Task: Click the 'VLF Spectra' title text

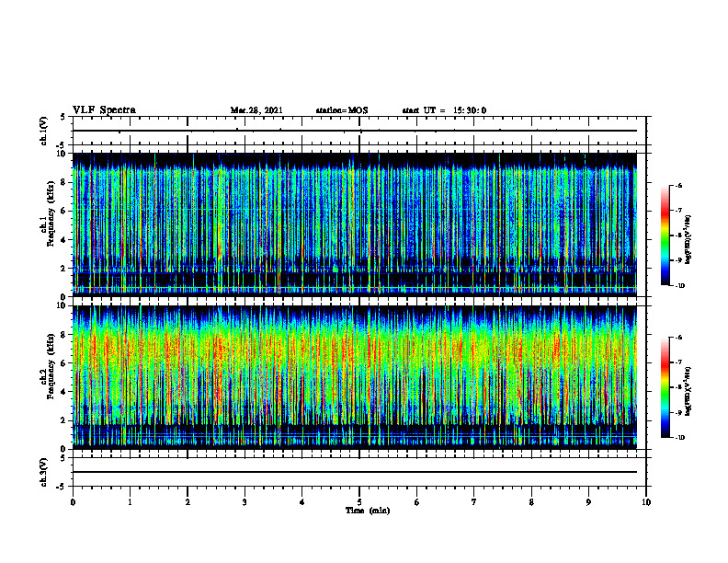Action: pyautogui.click(x=104, y=110)
